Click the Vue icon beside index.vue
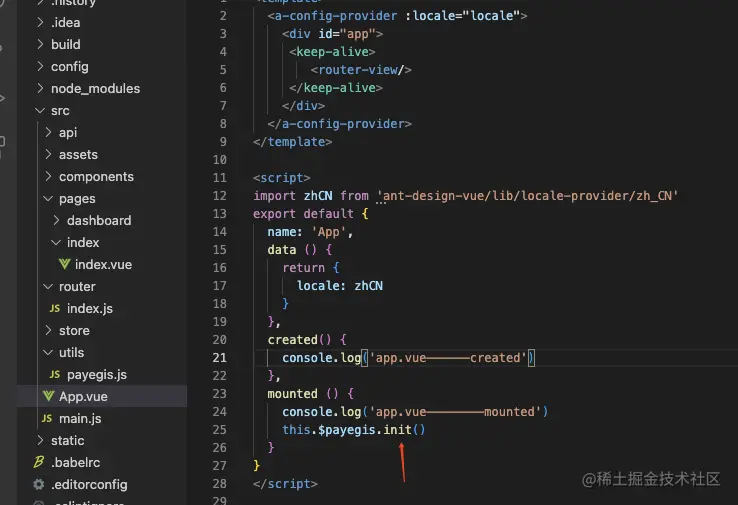This screenshot has width=738, height=505. (x=64, y=264)
